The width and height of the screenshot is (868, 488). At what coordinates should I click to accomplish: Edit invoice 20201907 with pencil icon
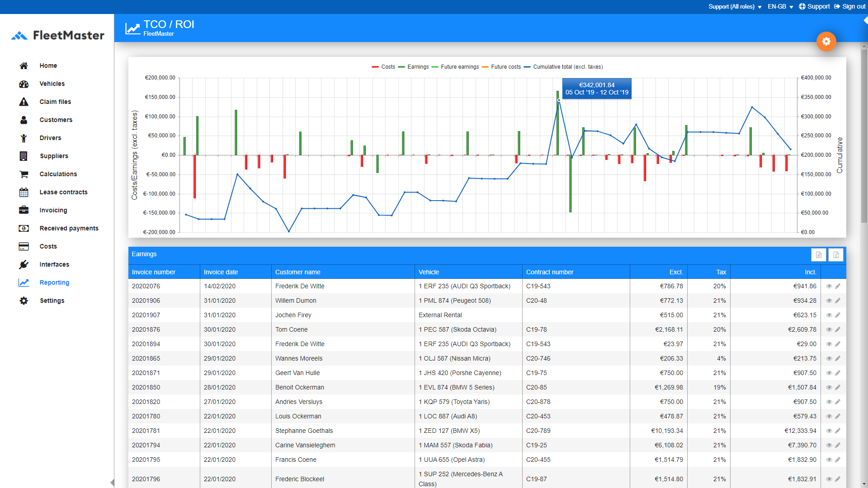(838, 315)
